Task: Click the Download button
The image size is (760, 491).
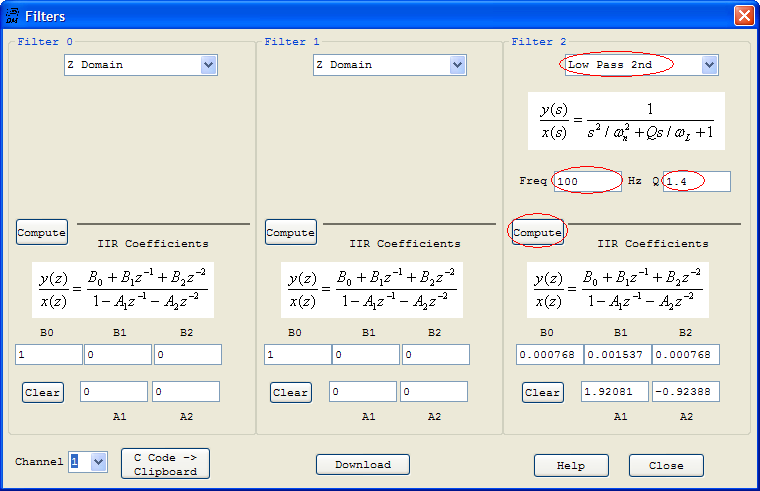Action: coord(362,465)
